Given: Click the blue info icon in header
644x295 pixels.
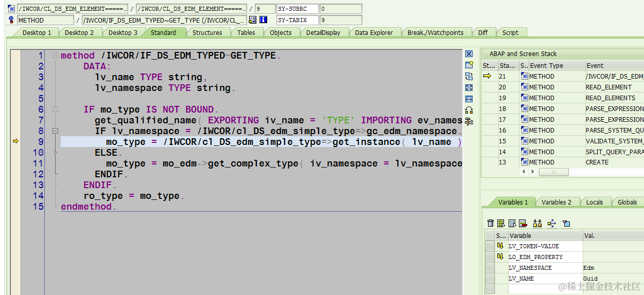Looking at the screenshot, I should click(264, 20).
